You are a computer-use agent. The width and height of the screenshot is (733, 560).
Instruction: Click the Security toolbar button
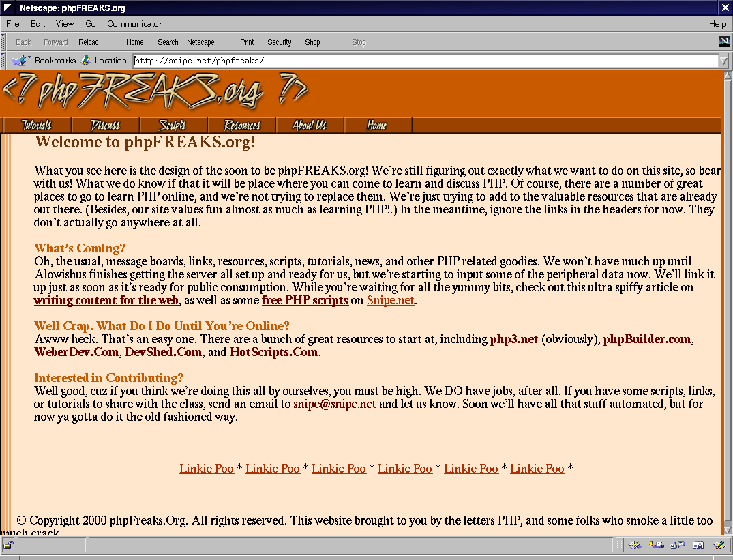tap(279, 42)
